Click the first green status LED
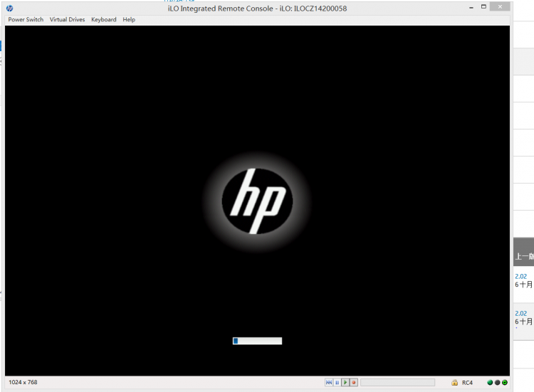534x392 pixels. coord(490,383)
